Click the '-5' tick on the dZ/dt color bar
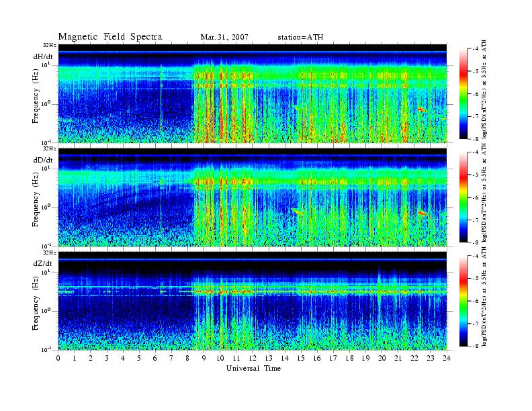532x411 pixels. coord(475,279)
